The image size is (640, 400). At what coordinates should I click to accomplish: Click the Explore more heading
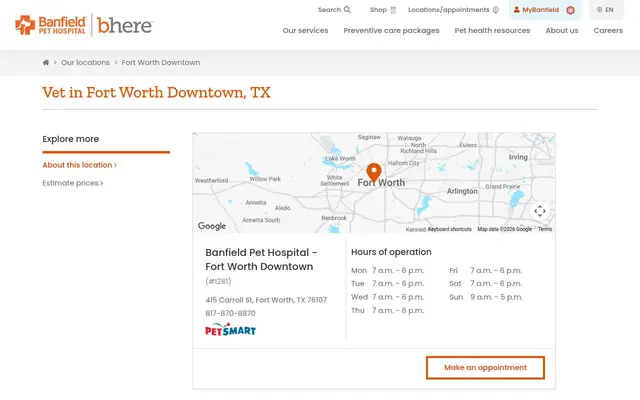click(71, 139)
